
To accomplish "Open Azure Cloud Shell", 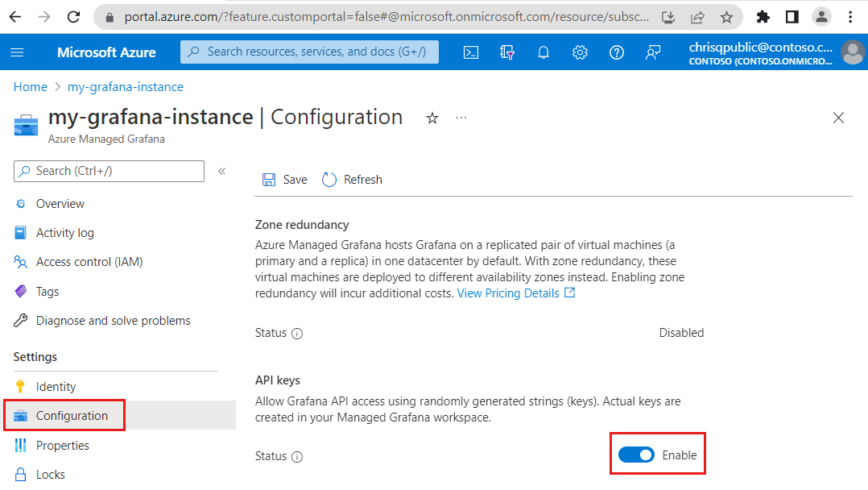I will [x=471, y=52].
